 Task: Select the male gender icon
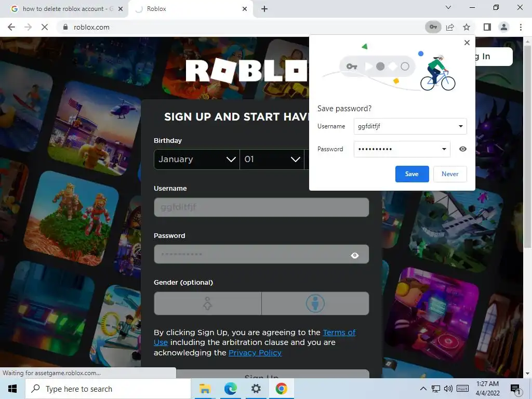(315, 303)
